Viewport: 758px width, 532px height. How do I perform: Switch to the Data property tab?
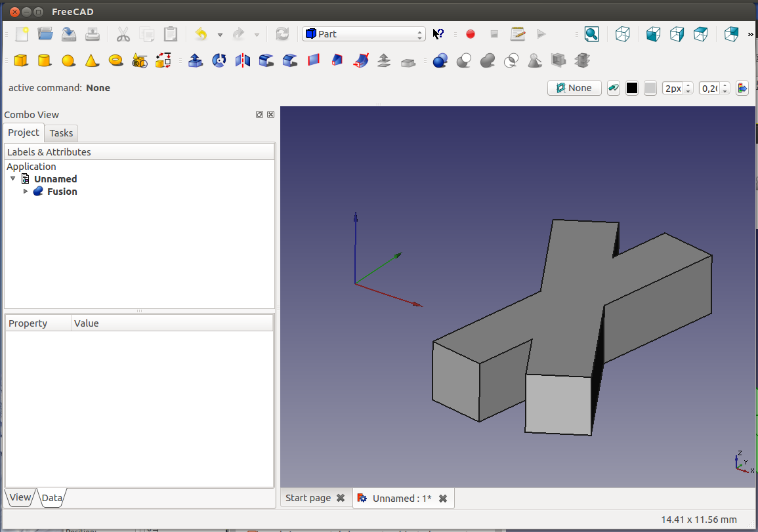point(52,498)
